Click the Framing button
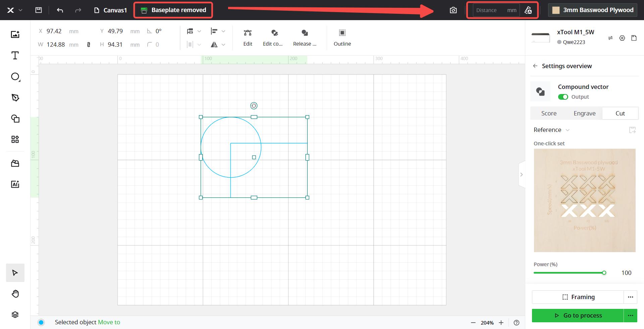 pyautogui.click(x=578, y=297)
